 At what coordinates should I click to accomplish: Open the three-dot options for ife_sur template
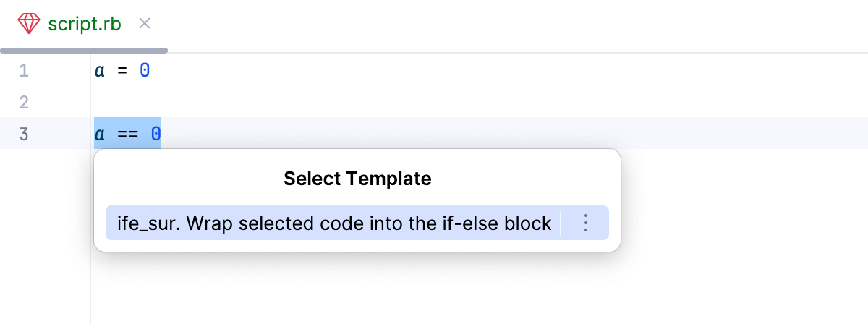(586, 223)
